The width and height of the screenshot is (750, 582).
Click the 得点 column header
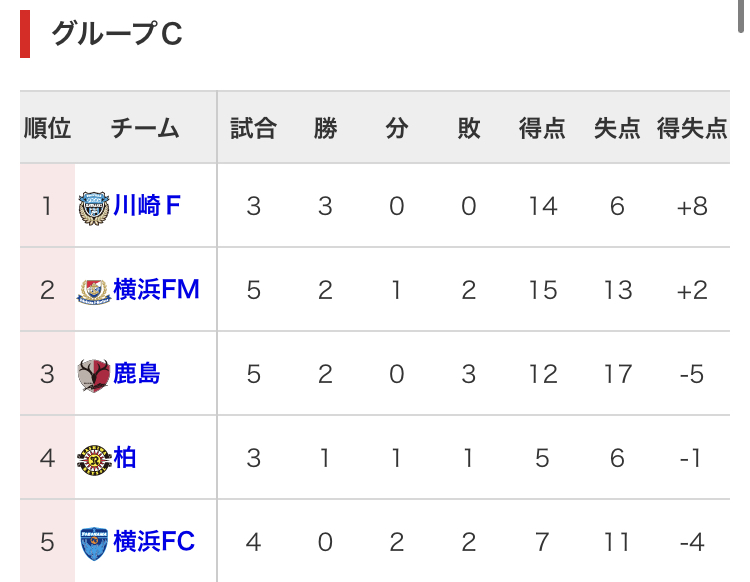(x=542, y=128)
